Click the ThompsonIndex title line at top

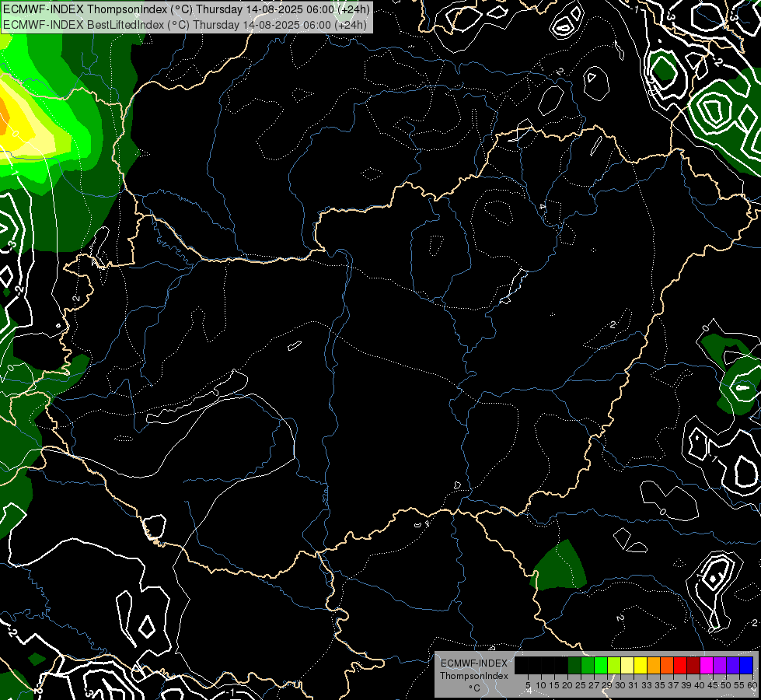(187, 9)
